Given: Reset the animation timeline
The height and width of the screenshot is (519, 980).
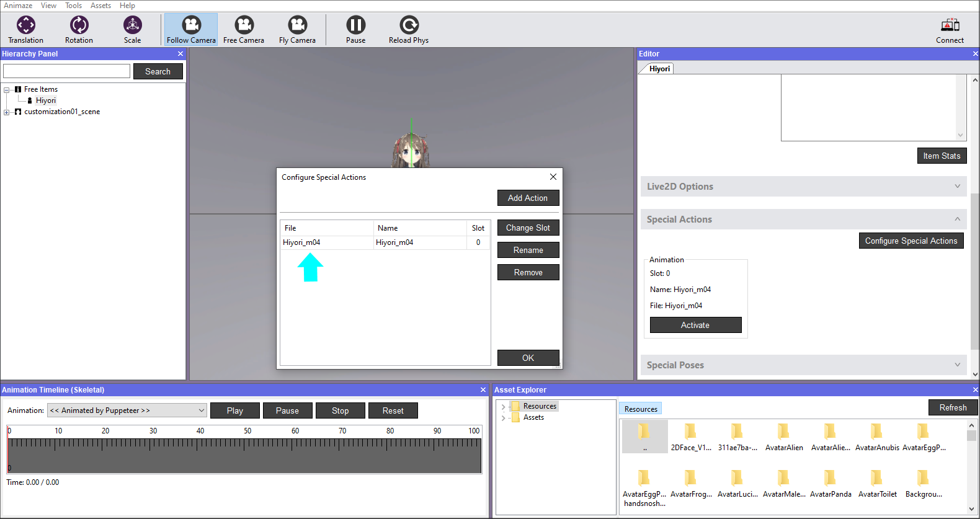Looking at the screenshot, I should pos(393,410).
